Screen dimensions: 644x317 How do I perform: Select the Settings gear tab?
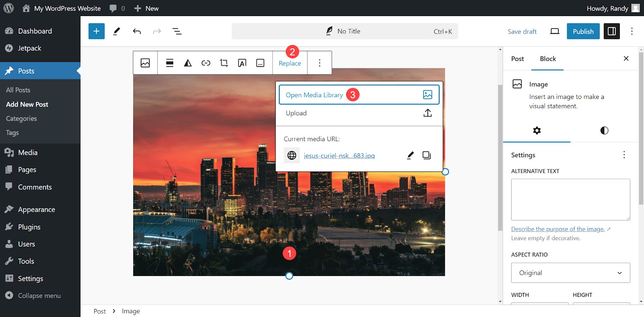click(x=537, y=130)
